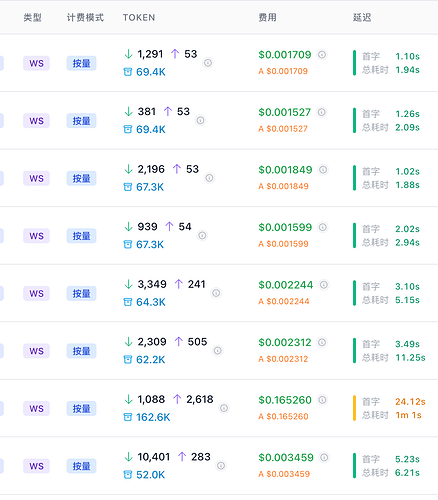The width and height of the screenshot is (438, 500).
Task: Click the TOKEN column header
Action: pyautogui.click(x=139, y=17)
